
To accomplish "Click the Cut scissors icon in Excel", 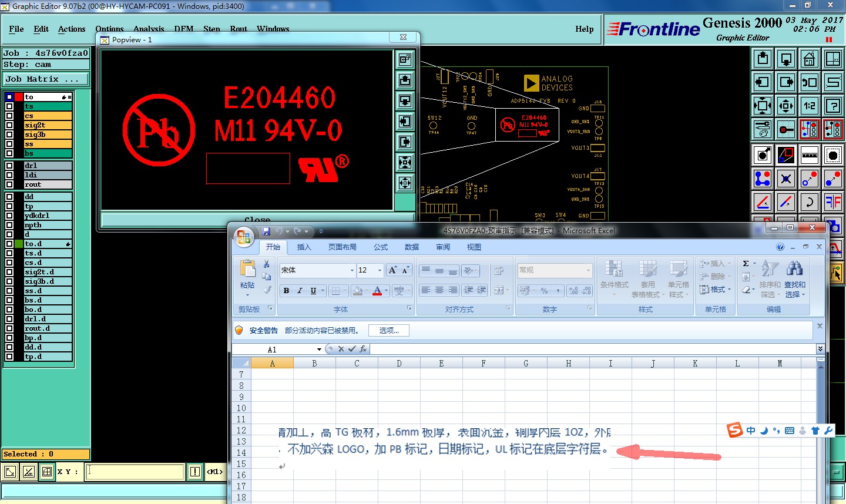I will (267, 264).
